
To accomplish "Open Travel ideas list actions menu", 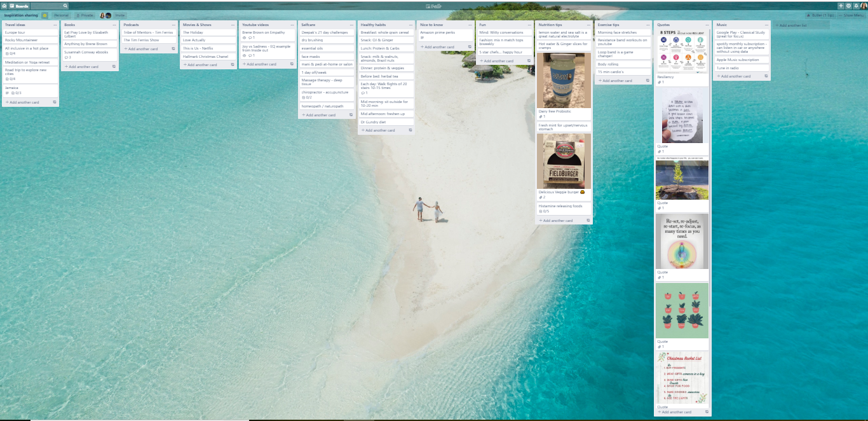I will pyautogui.click(x=55, y=25).
